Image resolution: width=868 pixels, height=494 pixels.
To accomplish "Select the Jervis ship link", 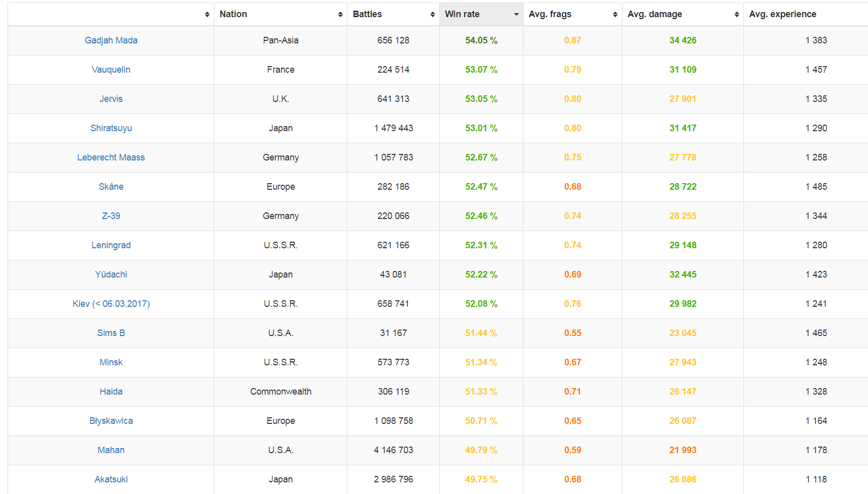I will pos(111,99).
